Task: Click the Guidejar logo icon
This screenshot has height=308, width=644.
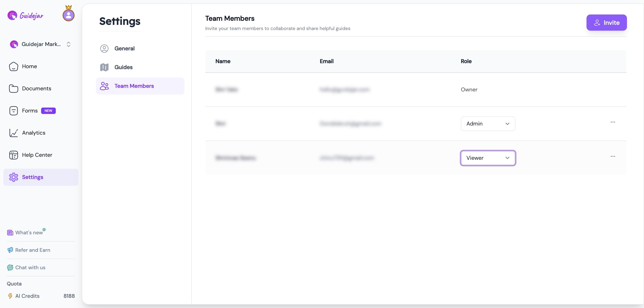Action: [x=12, y=16]
